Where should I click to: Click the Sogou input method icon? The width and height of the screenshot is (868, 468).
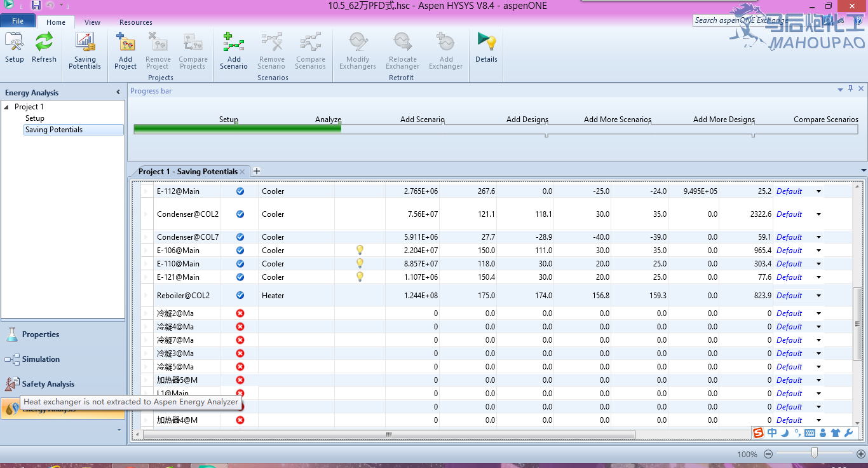coord(758,433)
